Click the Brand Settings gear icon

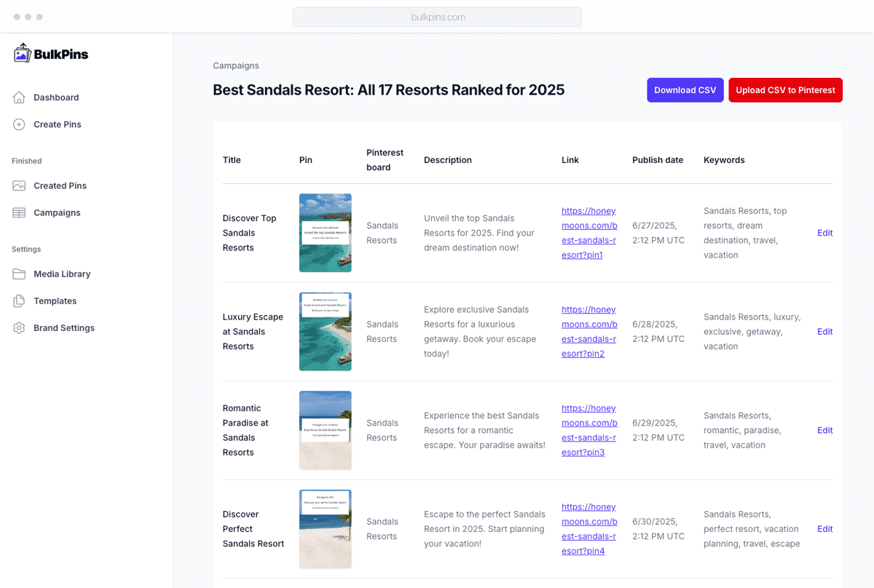click(x=19, y=327)
